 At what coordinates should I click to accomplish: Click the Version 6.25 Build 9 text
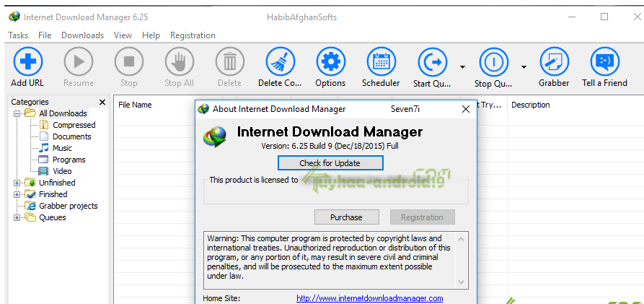pyautogui.click(x=330, y=146)
